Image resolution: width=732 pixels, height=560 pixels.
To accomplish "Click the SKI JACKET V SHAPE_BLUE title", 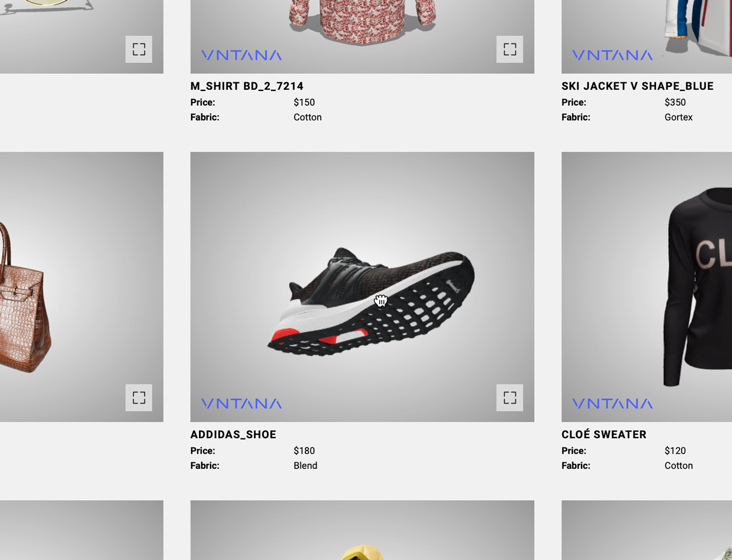I will 638,86.
